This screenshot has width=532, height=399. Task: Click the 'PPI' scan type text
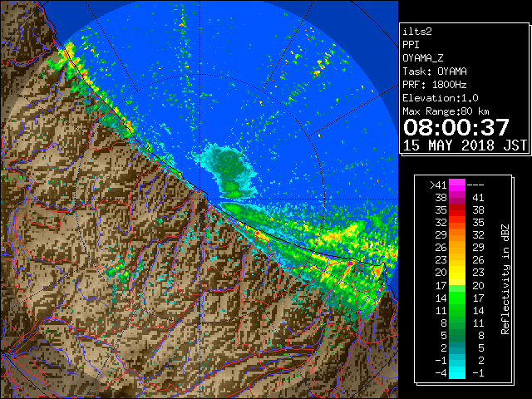(x=411, y=45)
